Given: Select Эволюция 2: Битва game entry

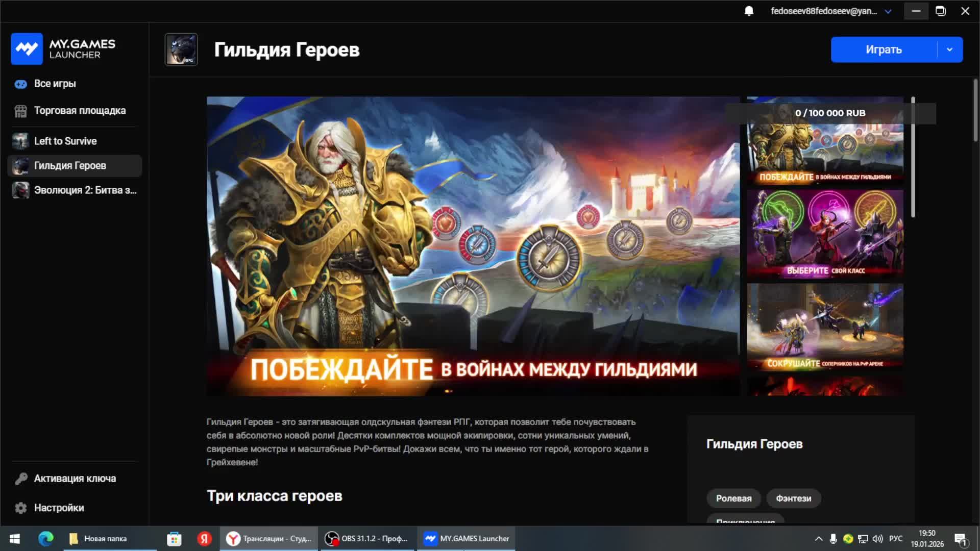Looking at the screenshot, I should pyautogui.click(x=85, y=190).
